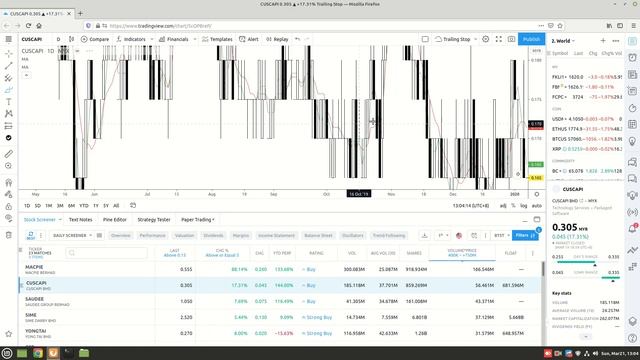
Task: Create an Alert from toolbar
Action: coord(249,39)
